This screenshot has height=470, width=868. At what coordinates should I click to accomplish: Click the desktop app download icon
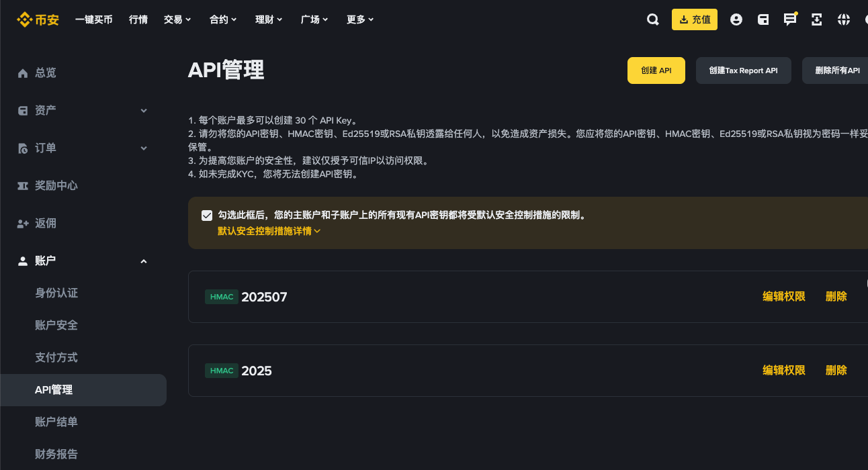(x=816, y=19)
